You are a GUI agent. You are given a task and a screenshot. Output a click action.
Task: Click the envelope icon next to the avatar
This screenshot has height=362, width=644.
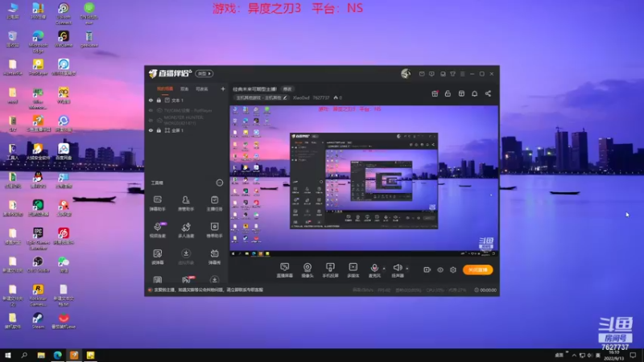pos(422,74)
